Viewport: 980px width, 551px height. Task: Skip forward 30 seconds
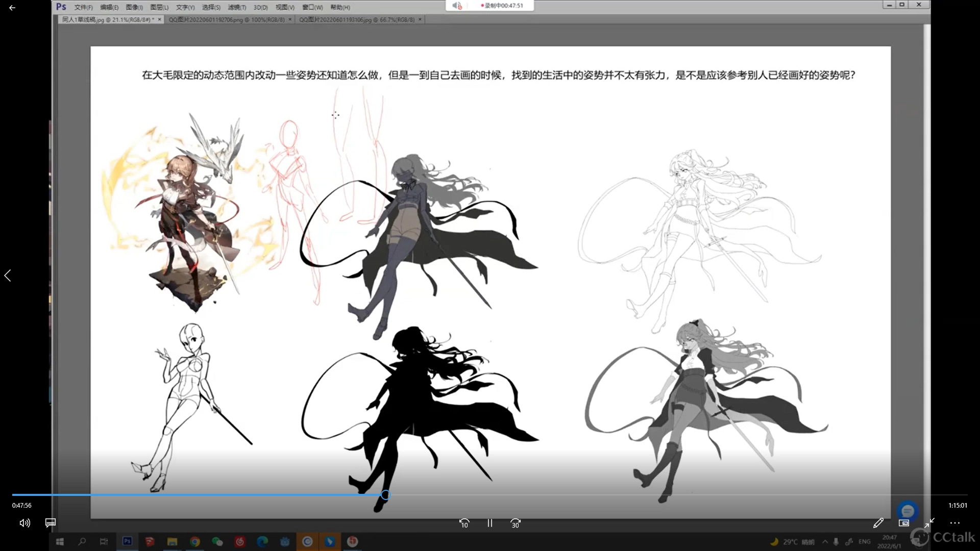pos(515,523)
